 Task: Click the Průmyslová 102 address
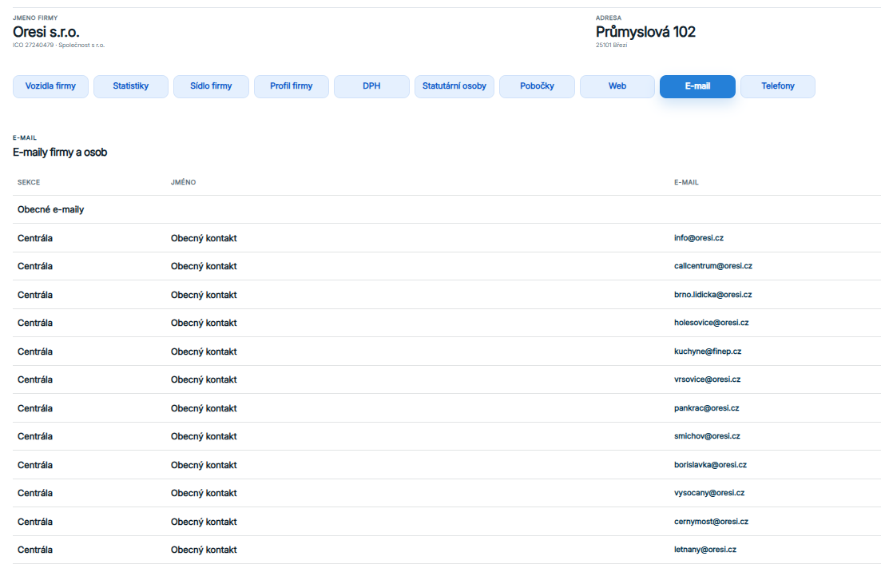645,32
